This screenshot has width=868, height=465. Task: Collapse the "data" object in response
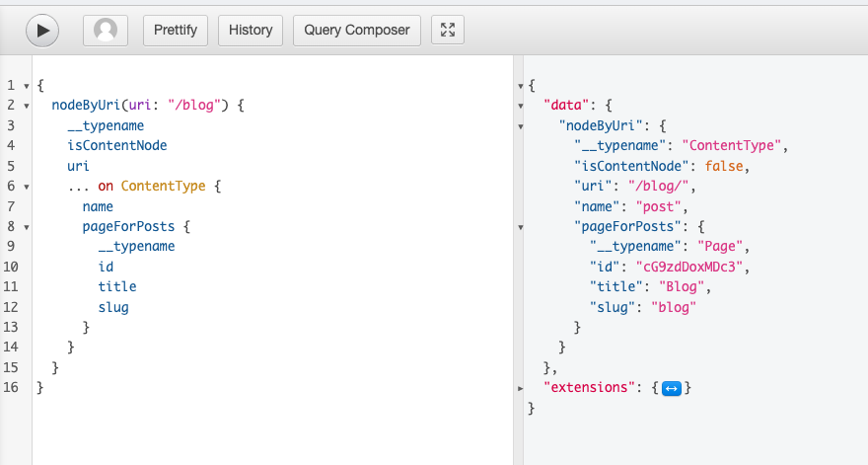tap(521, 106)
